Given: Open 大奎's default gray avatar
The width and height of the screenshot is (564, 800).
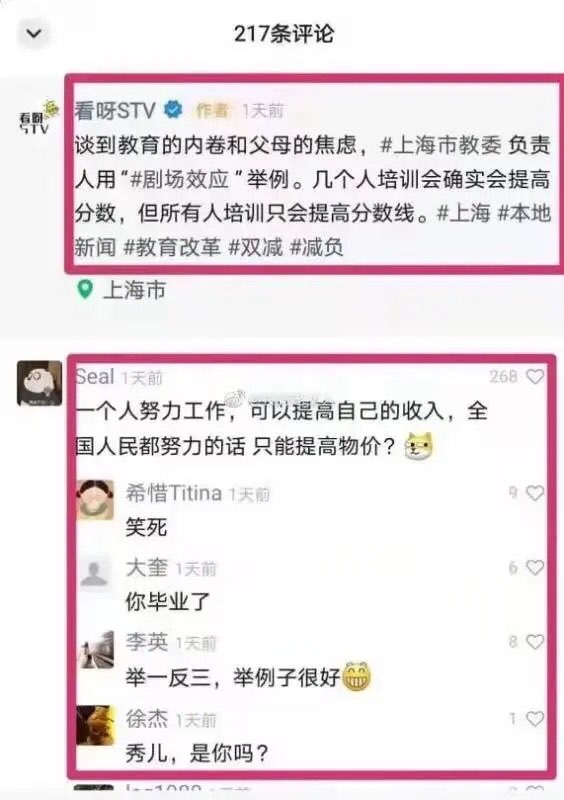Looking at the screenshot, I should 95,573.
